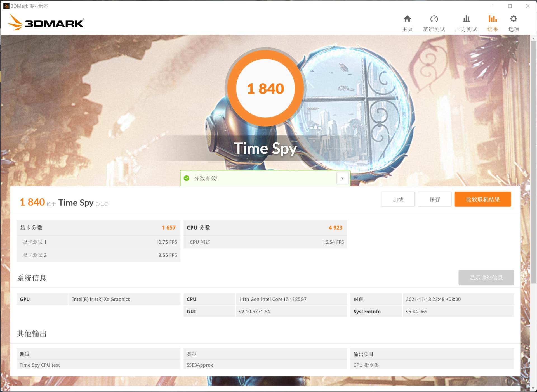The image size is (537, 392).
Task: Click the CPU 测试 row label
Action: click(x=200, y=242)
